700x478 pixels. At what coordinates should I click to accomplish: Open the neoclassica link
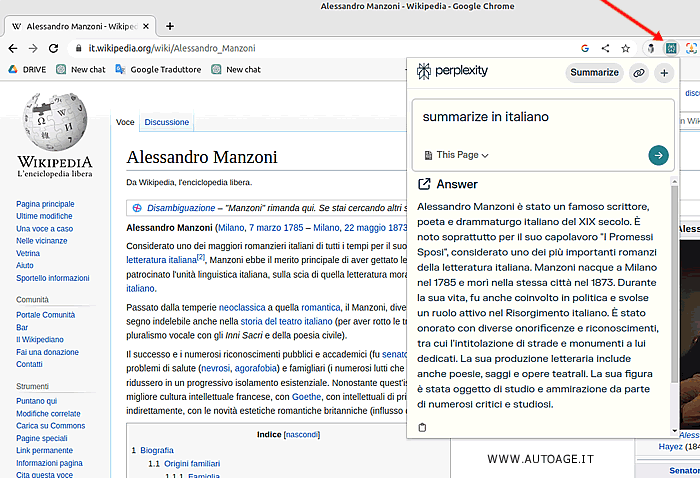click(242, 307)
